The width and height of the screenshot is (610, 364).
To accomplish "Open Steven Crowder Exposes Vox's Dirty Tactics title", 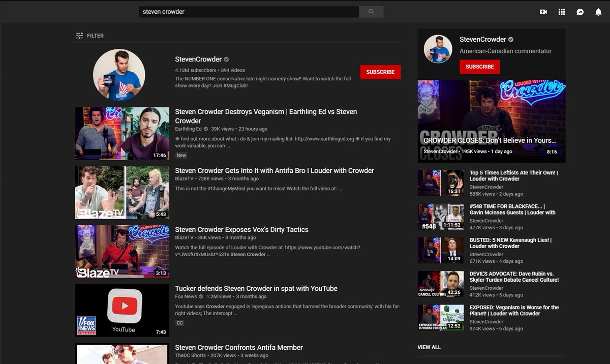I will [x=242, y=230].
